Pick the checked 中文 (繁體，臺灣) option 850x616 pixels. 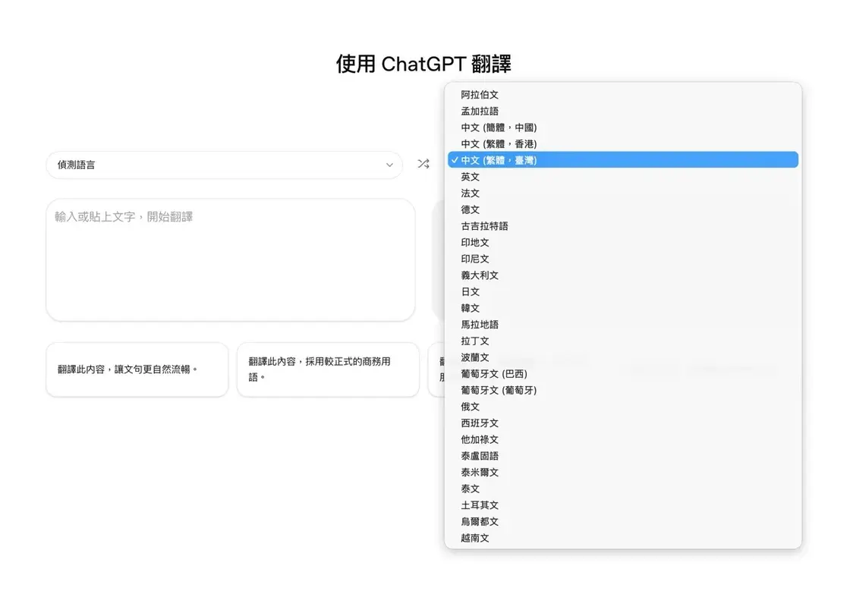623,160
